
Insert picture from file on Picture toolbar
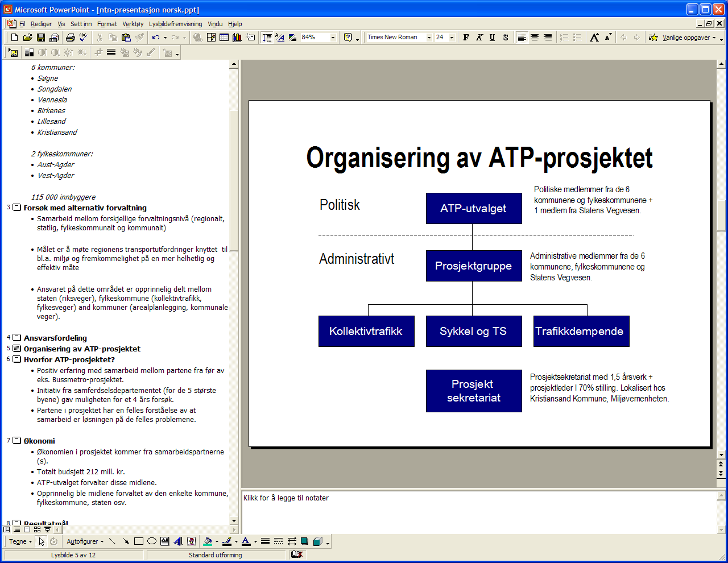14,52
